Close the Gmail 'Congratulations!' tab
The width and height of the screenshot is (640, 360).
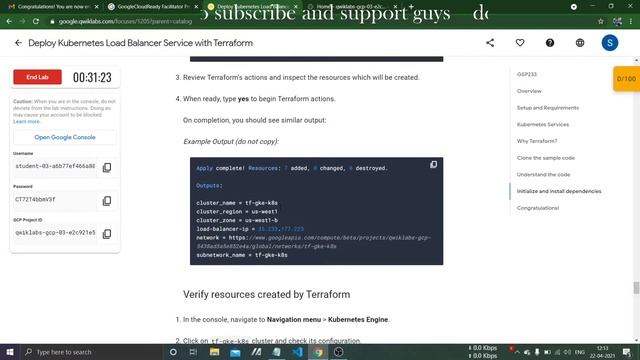click(x=97, y=7)
